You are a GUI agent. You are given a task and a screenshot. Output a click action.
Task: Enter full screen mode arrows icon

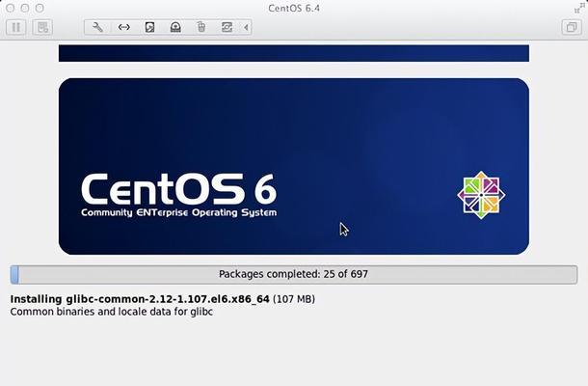pos(579,8)
